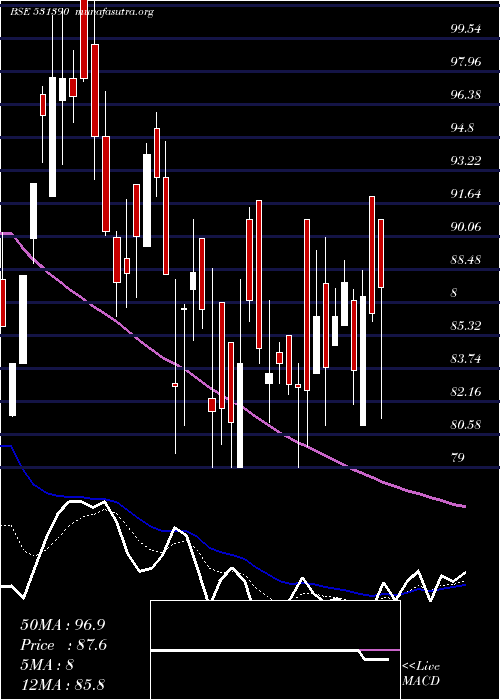Screen dimensions: 500x700
Task: Click the 94.8 price axis label
Action: (x=462, y=128)
